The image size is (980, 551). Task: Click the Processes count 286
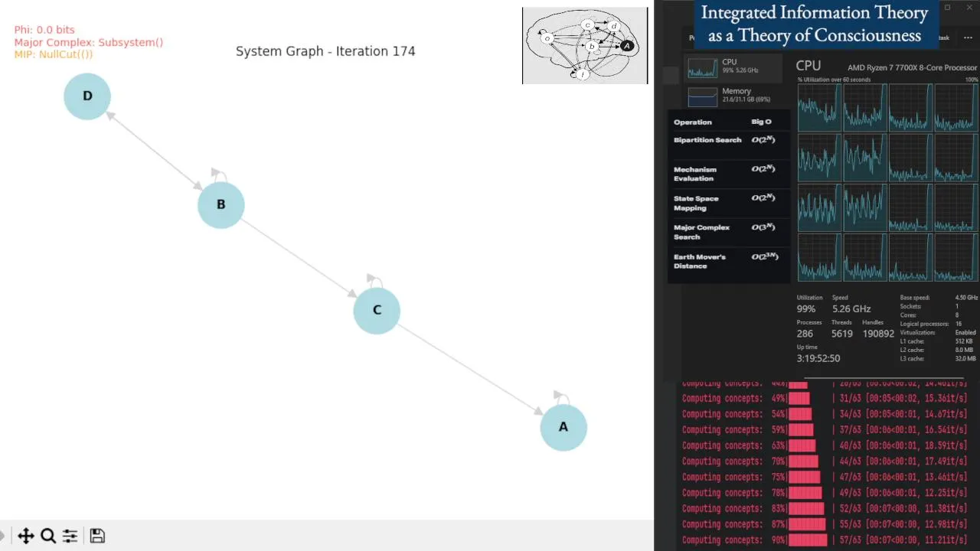click(805, 334)
